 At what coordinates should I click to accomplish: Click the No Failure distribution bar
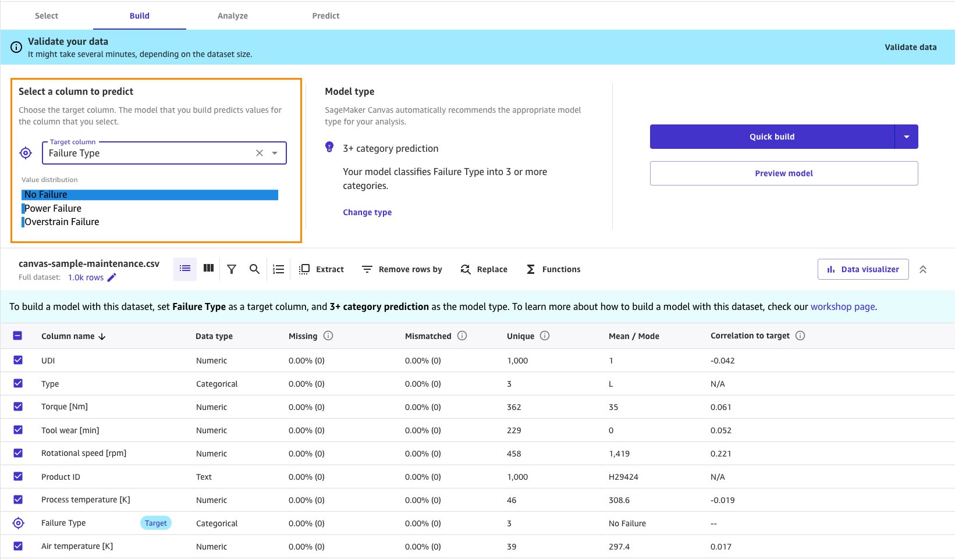click(x=150, y=195)
